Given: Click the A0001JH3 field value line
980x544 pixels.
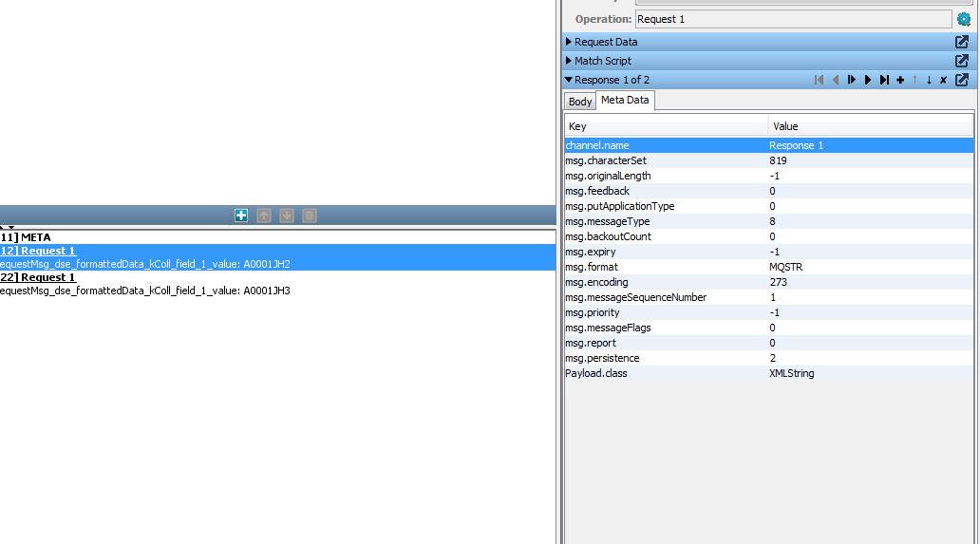Looking at the screenshot, I should click(x=145, y=291).
